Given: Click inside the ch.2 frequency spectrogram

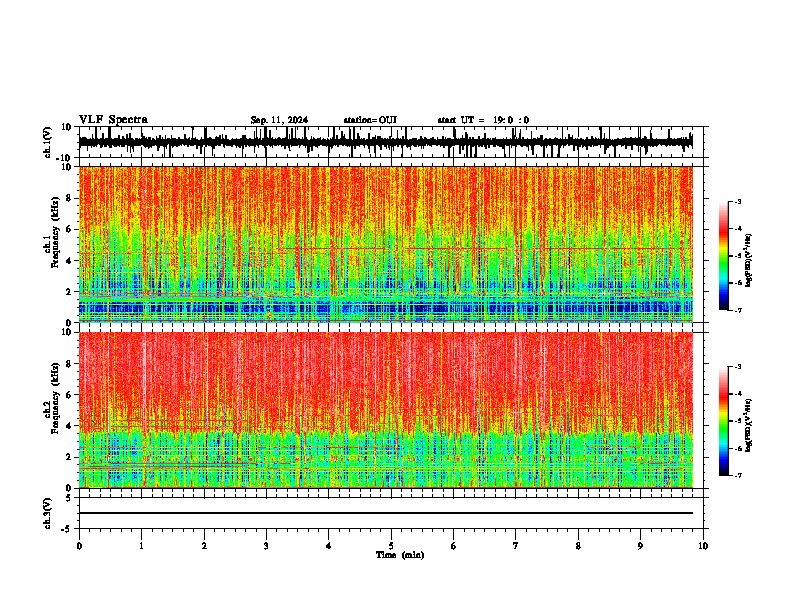Looking at the screenshot, I should (x=385, y=410).
